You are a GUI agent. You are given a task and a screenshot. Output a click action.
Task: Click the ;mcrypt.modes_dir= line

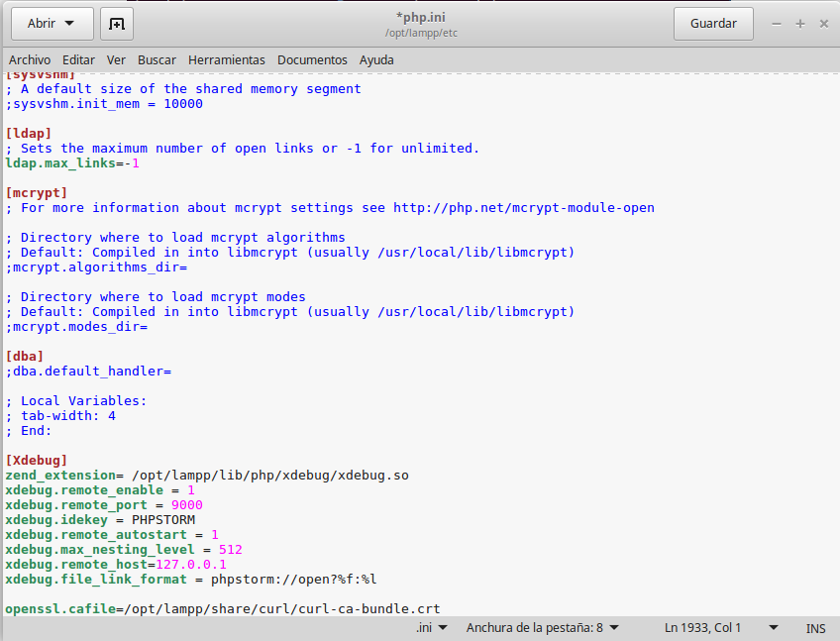point(76,326)
